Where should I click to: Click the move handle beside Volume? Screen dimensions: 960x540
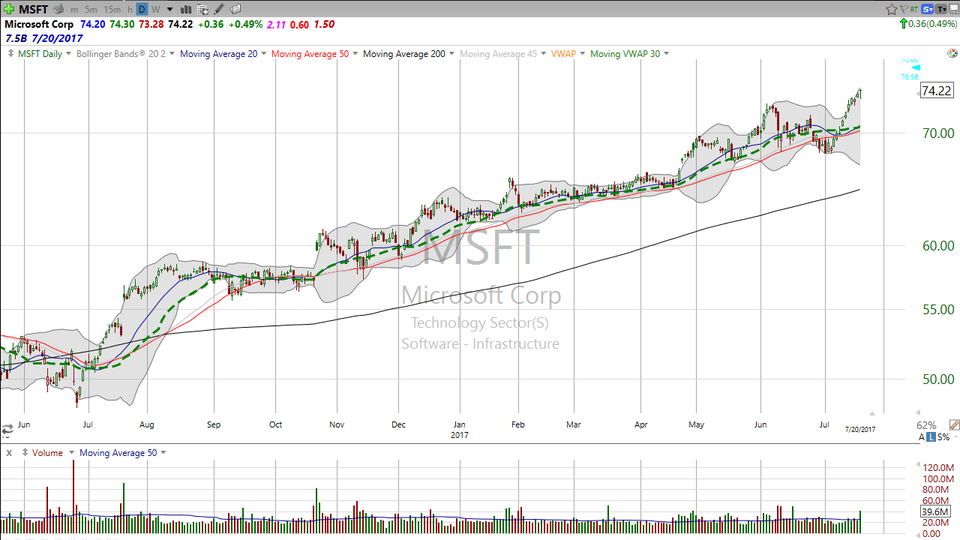[x=24, y=452]
